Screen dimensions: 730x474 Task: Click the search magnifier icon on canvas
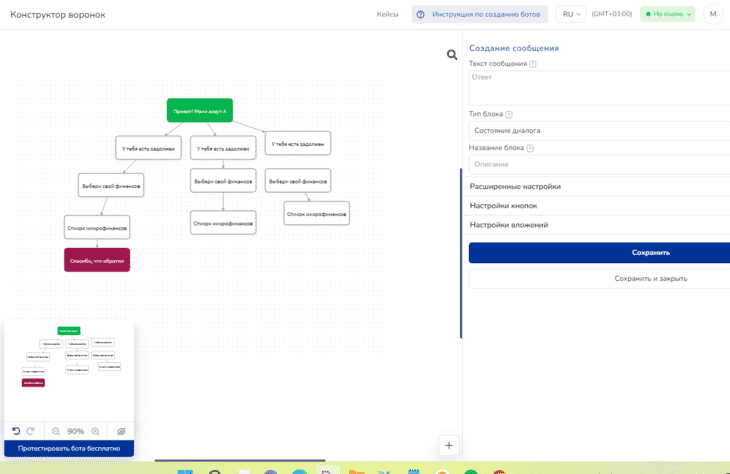452,55
